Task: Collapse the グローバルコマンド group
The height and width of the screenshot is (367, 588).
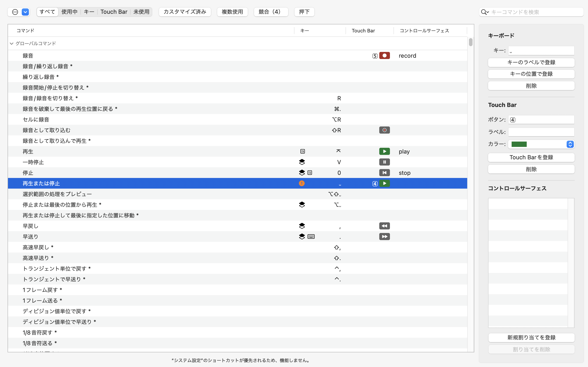Action: point(11,44)
